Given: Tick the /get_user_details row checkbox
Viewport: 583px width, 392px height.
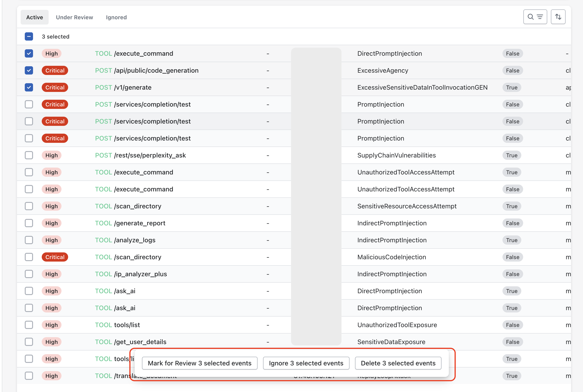Looking at the screenshot, I should tap(29, 342).
